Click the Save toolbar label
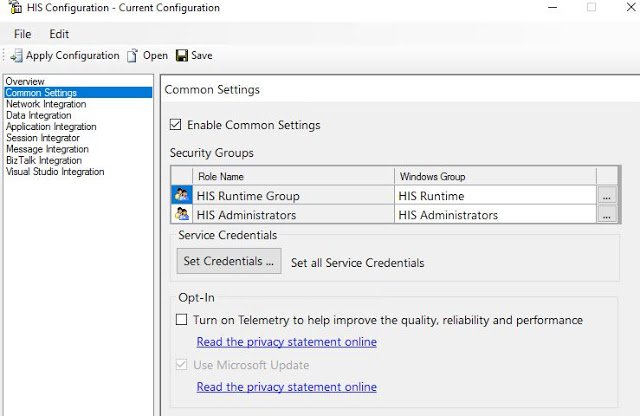 [x=202, y=56]
